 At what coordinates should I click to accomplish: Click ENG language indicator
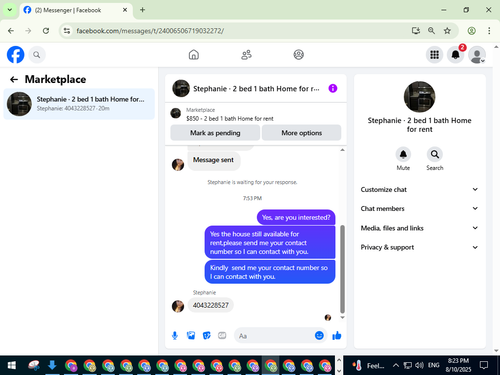coord(433,365)
